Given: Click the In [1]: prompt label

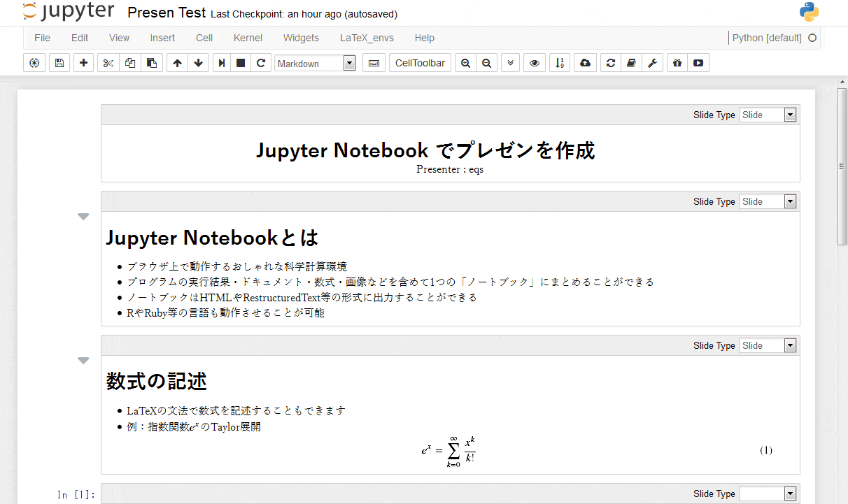Looking at the screenshot, I should (x=76, y=495).
